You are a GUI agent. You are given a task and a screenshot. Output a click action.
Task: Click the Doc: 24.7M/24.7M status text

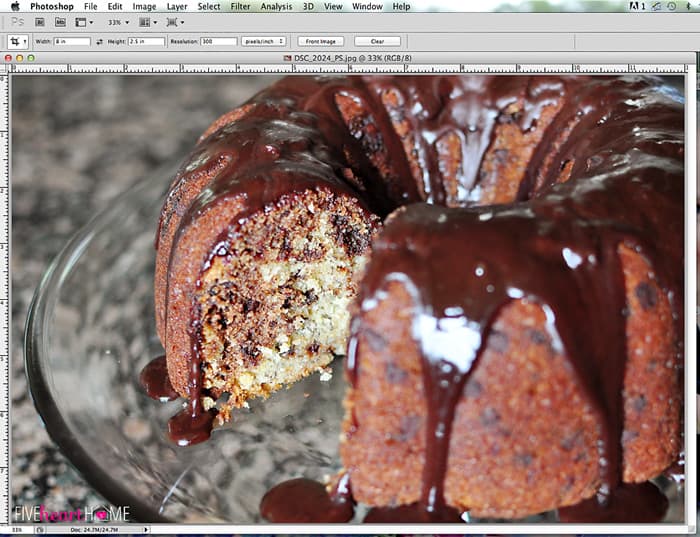(x=94, y=529)
